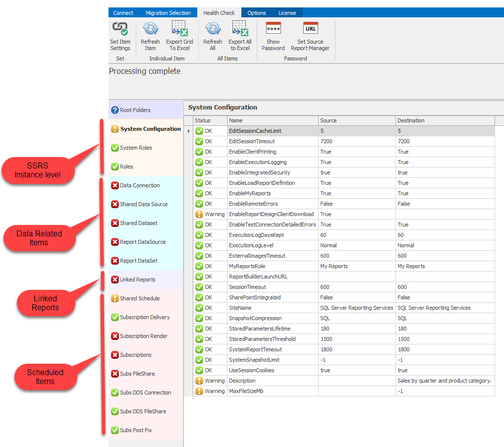This screenshot has width=504, height=447.
Task: Select SharePointIntegrated name cell
Action: [273, 297]
